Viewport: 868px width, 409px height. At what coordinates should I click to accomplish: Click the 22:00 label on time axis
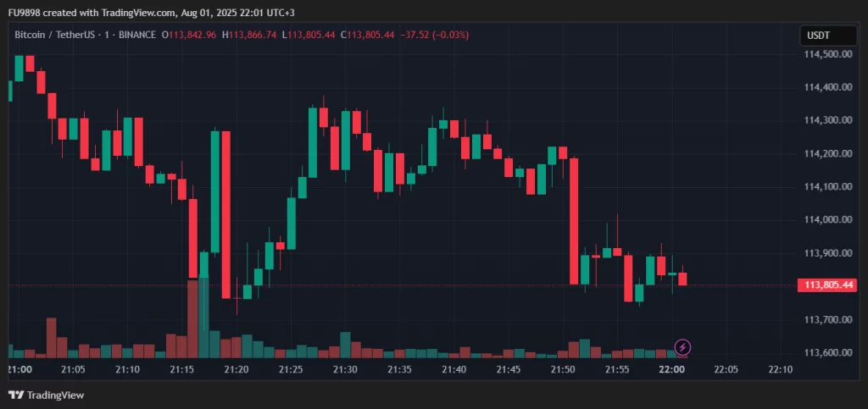pos(672,369)
